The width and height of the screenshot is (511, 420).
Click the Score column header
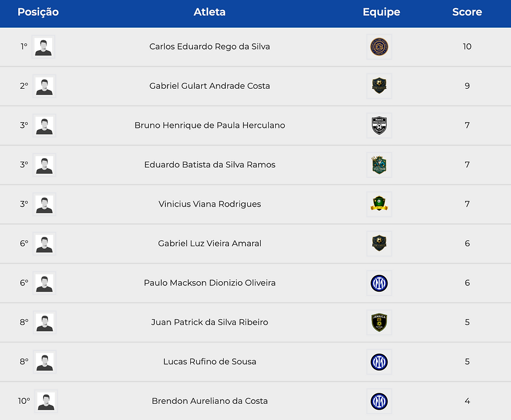pos(467,13)
